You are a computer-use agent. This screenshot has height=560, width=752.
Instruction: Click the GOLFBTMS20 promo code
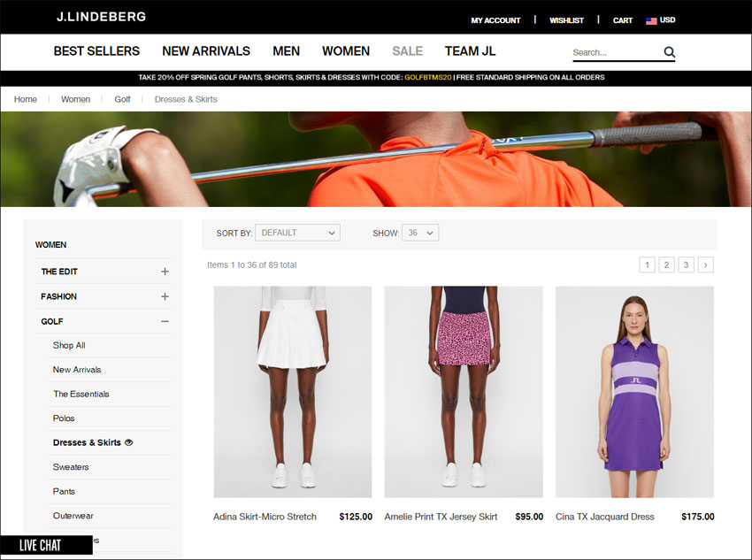pyautogui.click(x=428, y=77)
